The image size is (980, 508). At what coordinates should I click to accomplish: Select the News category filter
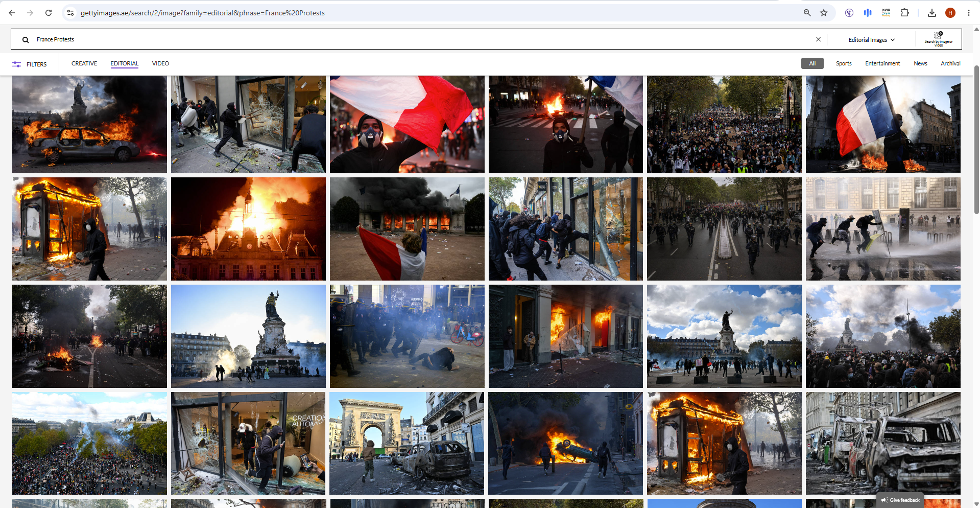920,63
